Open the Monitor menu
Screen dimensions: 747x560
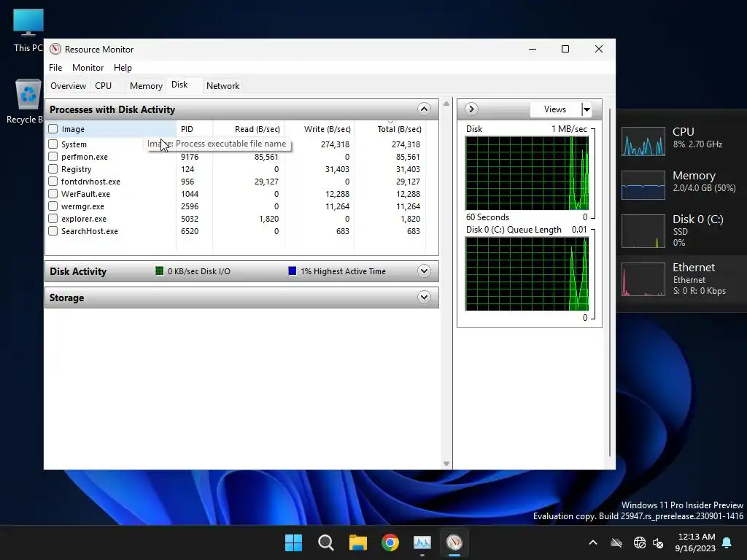click(x=88, y=68)
